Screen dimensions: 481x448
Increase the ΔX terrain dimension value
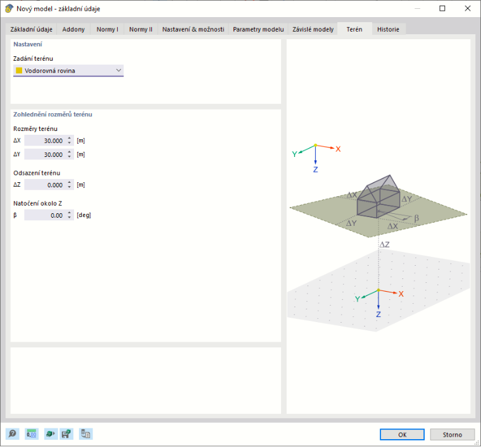(70, 139)
